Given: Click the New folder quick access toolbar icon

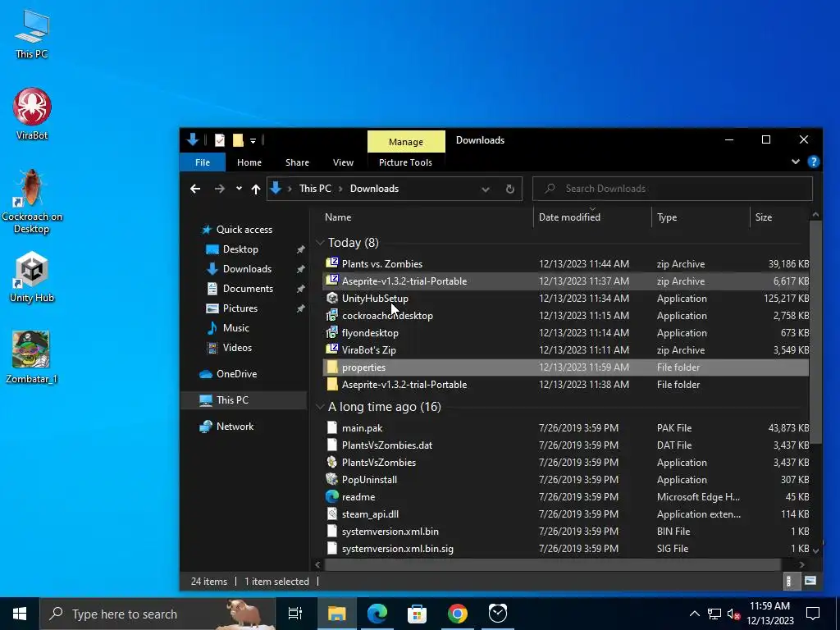Looking at the screenshot, I should click(x=238, y=140).
